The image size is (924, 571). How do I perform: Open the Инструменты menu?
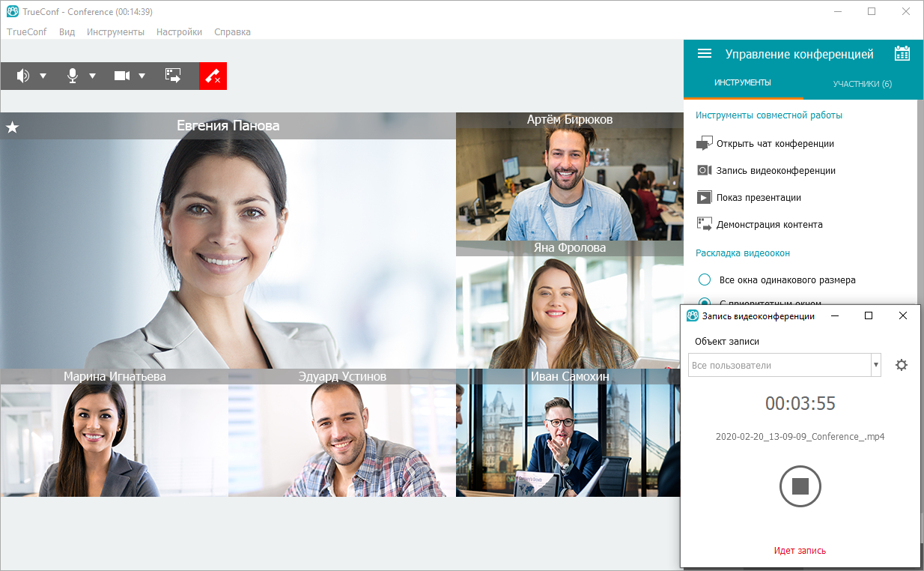tap(115, 32)
